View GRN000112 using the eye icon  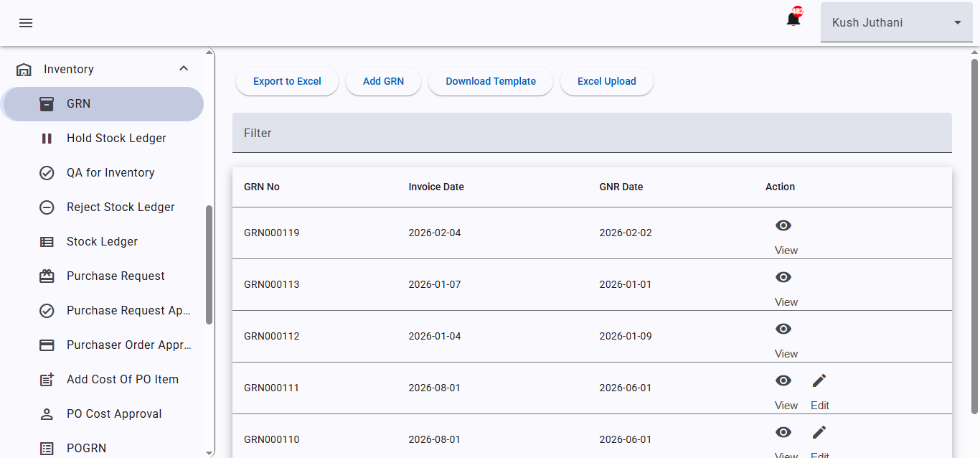coord(783,329)
